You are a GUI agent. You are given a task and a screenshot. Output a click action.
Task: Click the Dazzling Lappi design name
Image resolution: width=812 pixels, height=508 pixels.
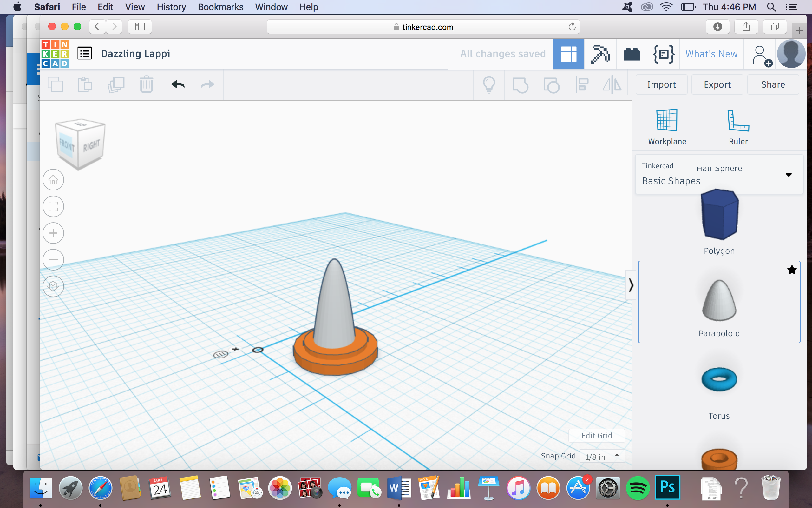coord(135,54)
